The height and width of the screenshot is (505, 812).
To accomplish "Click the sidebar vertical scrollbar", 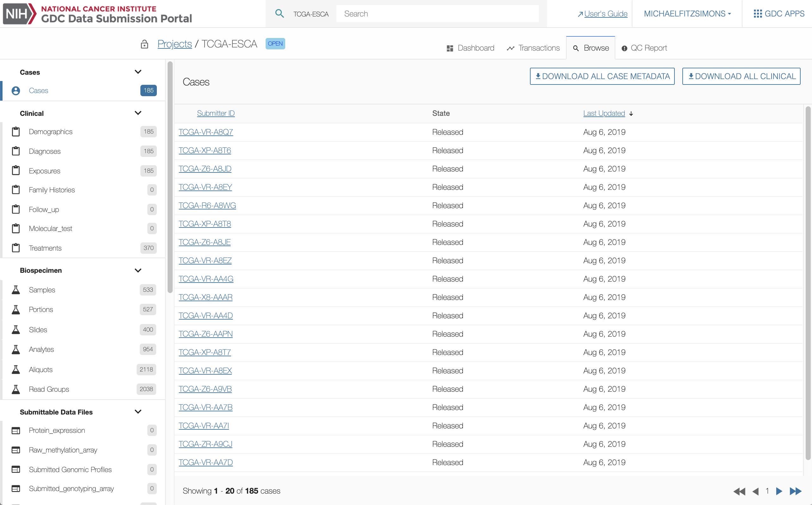I will click(170, 177).
